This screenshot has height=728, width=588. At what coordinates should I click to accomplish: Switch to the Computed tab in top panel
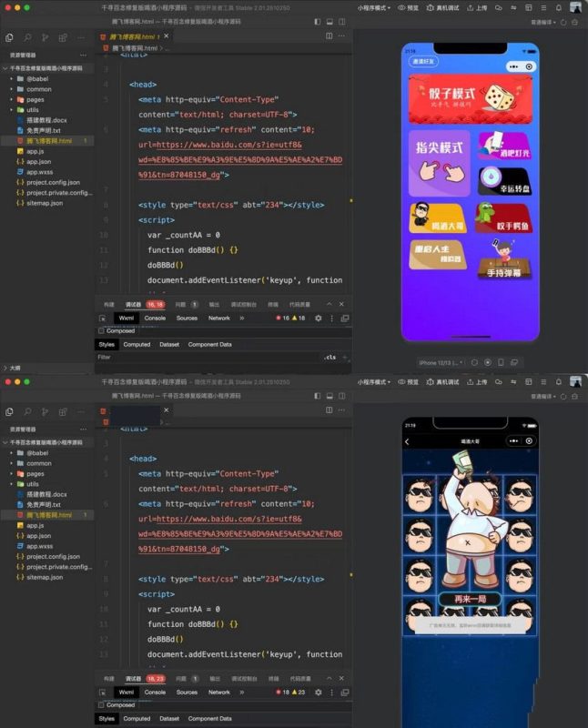[x=137, y=345]
